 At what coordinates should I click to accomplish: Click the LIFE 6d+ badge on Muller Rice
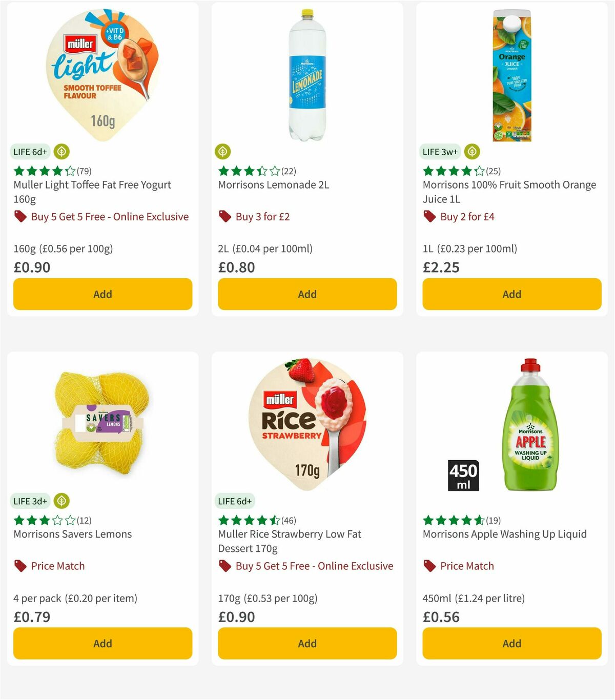pyautogui.click(x=235, y=501)
